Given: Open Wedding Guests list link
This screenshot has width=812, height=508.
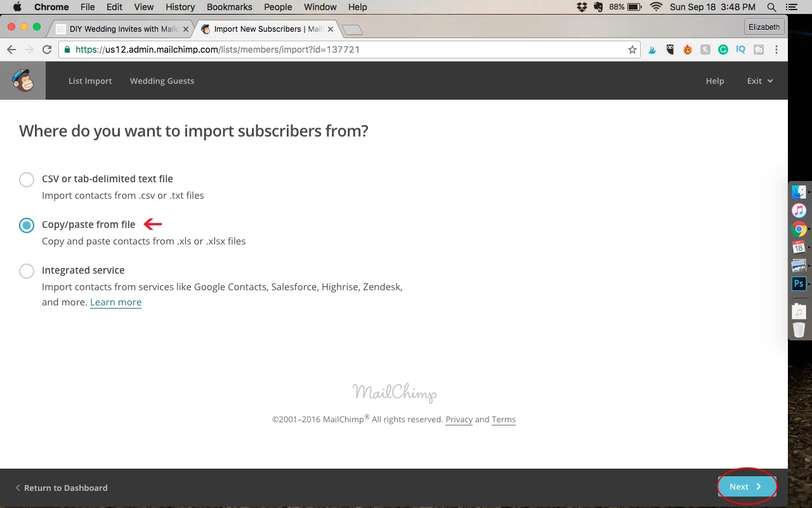Looking at the screenshot, I should coord(162,81).
